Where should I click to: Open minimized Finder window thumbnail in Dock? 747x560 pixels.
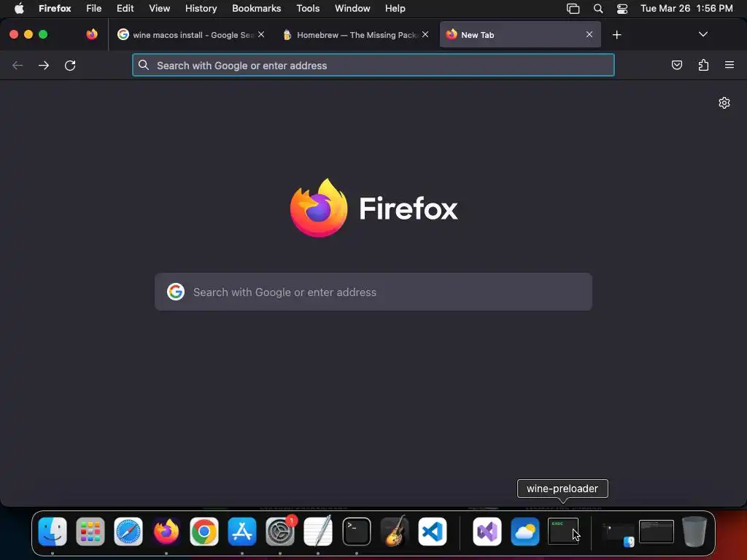[618, 533]
